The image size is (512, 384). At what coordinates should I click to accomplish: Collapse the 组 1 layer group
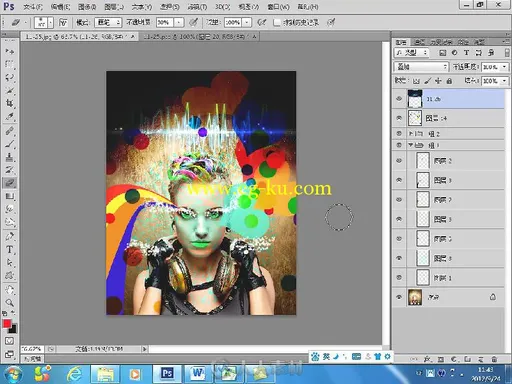[x=411, y=145]
